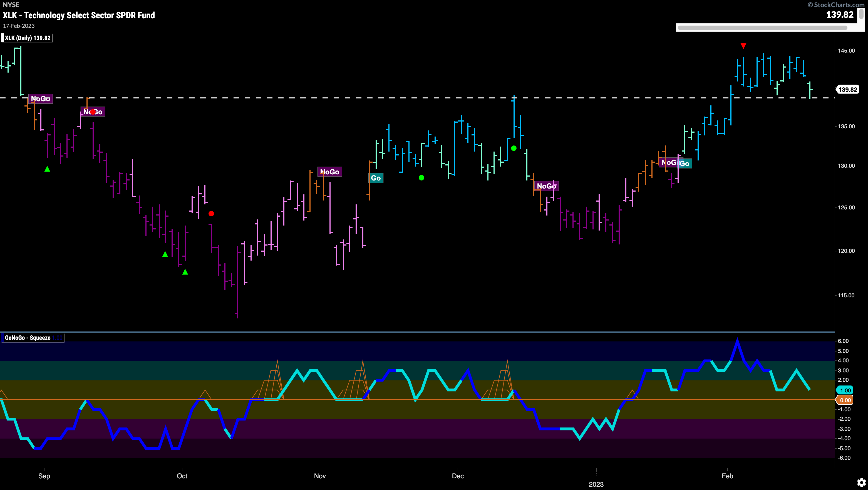Click 125.00 price axis label
Viewport: 868px width, 490px height.
click(x=846, y=207)
